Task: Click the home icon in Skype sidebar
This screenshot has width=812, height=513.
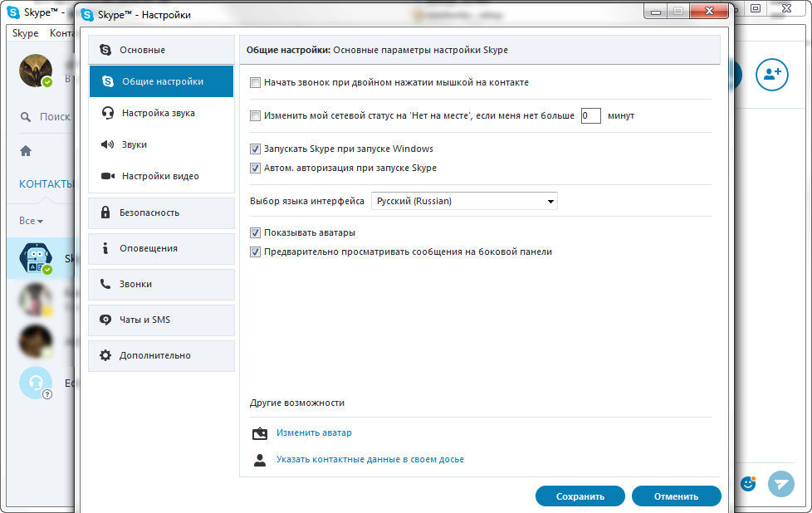Action: tap(26, 151)
